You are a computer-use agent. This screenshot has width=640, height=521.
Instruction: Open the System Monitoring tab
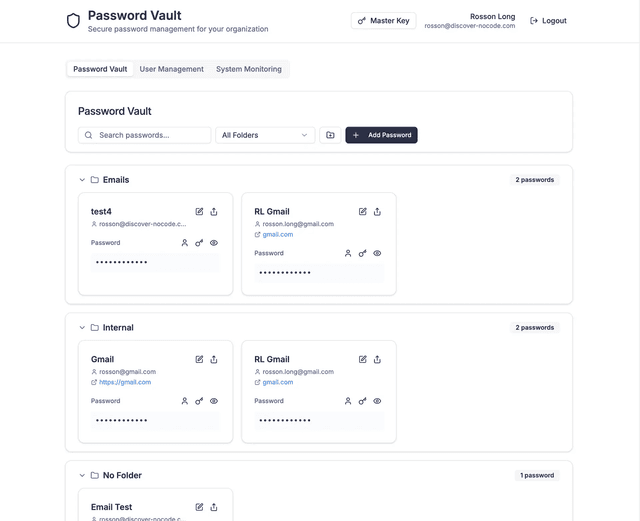[249, 69]
